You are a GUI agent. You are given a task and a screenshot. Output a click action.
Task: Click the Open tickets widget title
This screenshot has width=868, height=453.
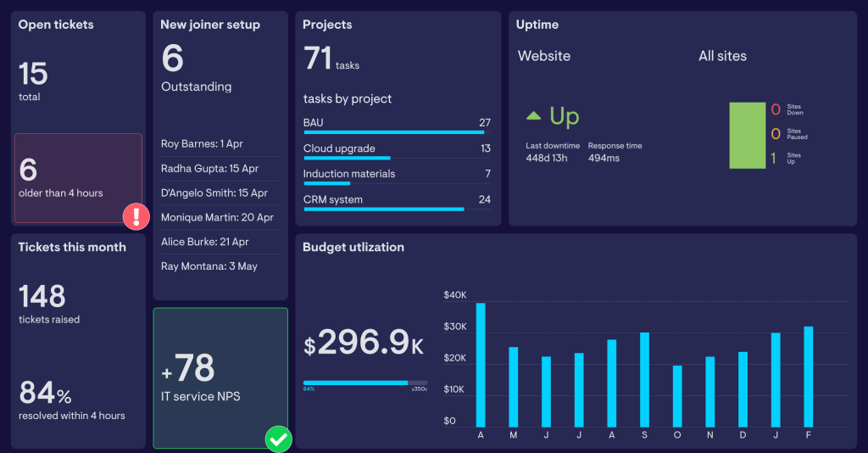56,25
